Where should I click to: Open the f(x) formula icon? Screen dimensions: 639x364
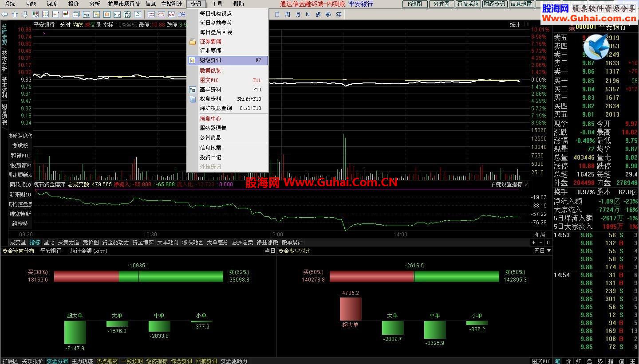(127, 15)
